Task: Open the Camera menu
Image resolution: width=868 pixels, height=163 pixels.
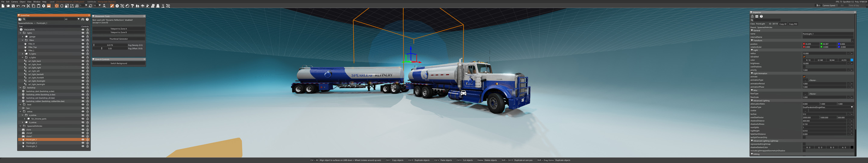Action: [14, 2]
